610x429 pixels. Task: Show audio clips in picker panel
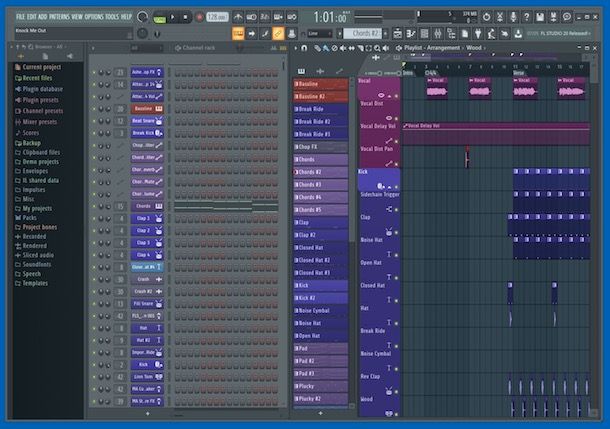pos(320,71)
